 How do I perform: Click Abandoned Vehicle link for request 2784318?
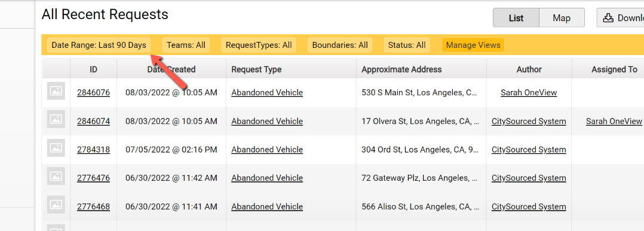click(267, 150)
